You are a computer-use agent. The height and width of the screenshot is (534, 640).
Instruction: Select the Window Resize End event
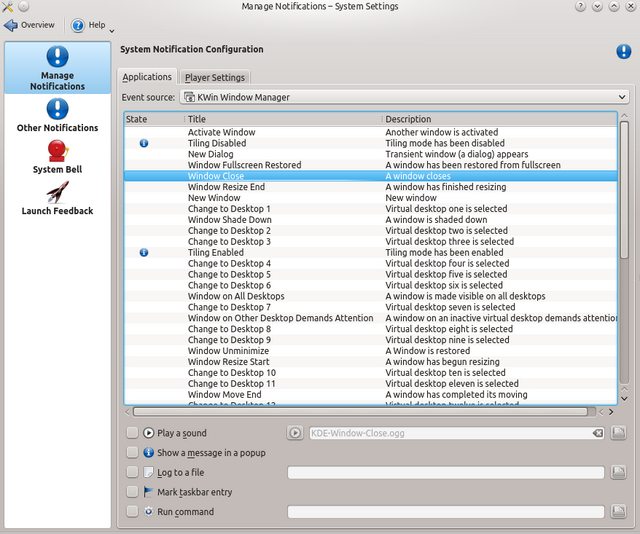(371, 187)
